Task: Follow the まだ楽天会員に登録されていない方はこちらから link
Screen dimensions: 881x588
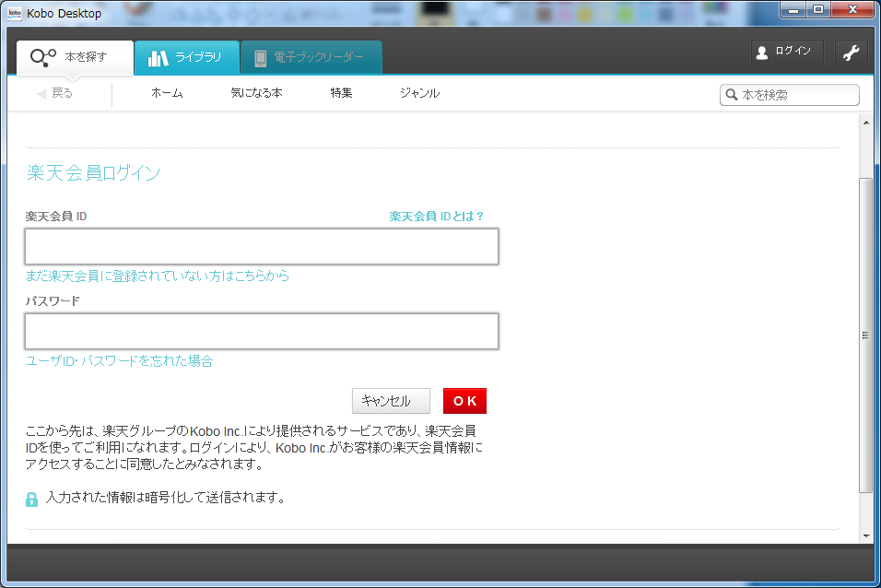Action: (x=158, y=276)
